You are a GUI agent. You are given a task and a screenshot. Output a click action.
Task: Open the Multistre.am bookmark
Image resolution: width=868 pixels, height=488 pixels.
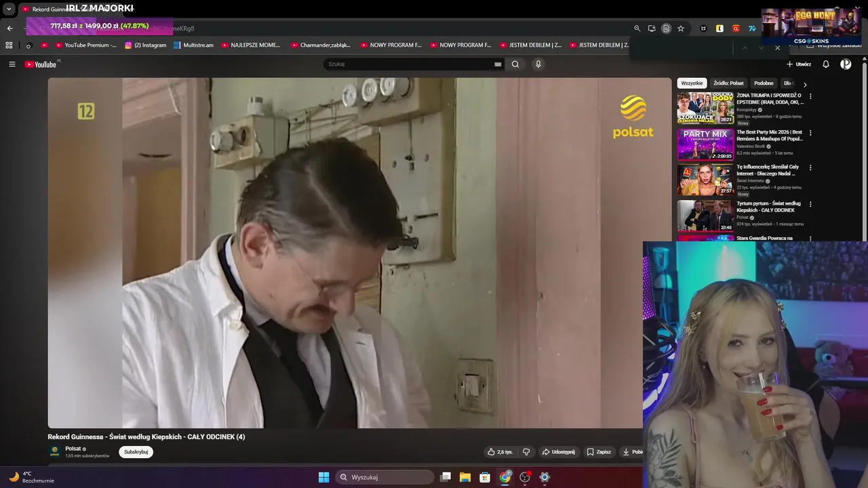tap(193, 45)
